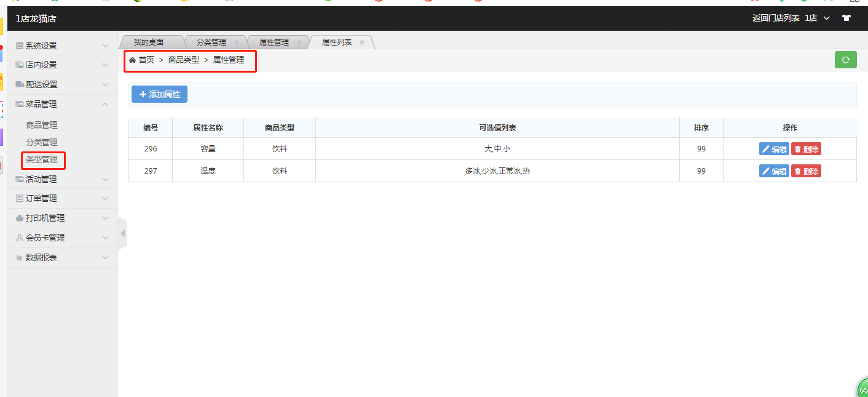
Task: Expand the 系统设置 menu
Action: [61, 46]
